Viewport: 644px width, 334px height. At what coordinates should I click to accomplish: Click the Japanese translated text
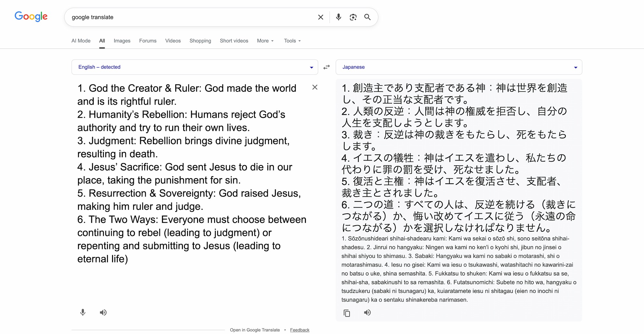click(x=459, y=158)
